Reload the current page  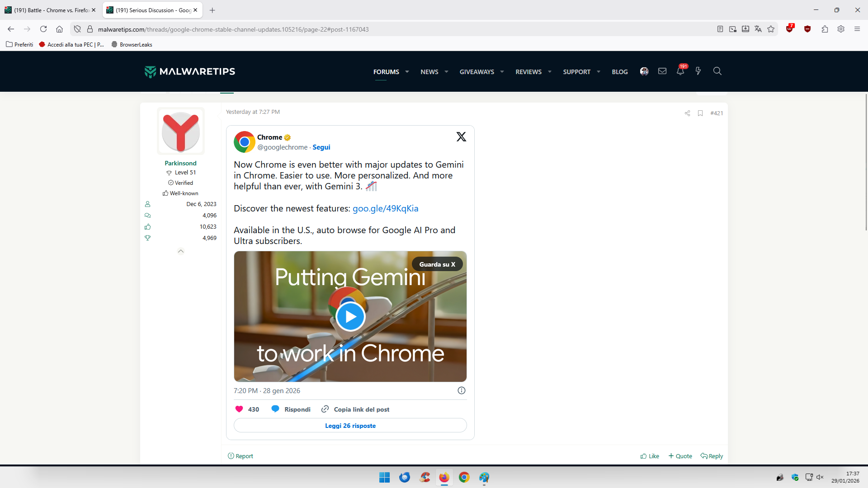point(43,29)
